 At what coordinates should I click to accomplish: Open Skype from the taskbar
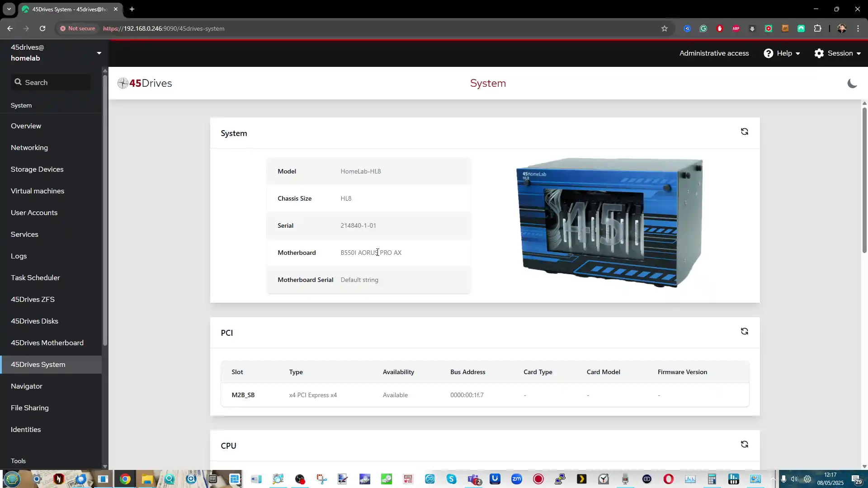pyautogui.click(x=451, y=479)
